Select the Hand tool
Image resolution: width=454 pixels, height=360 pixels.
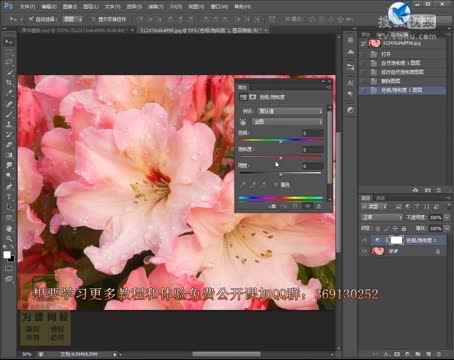pos(9,229)
